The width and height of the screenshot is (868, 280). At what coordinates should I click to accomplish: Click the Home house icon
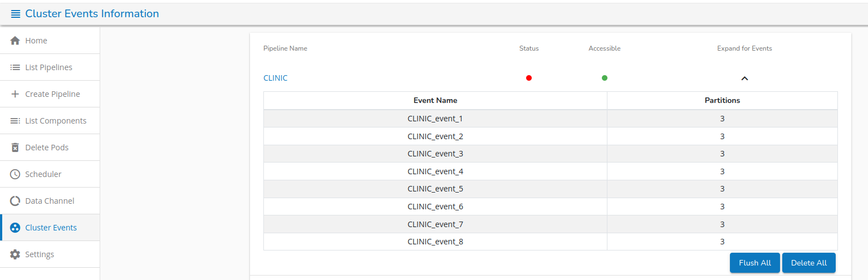pos(16,41)
